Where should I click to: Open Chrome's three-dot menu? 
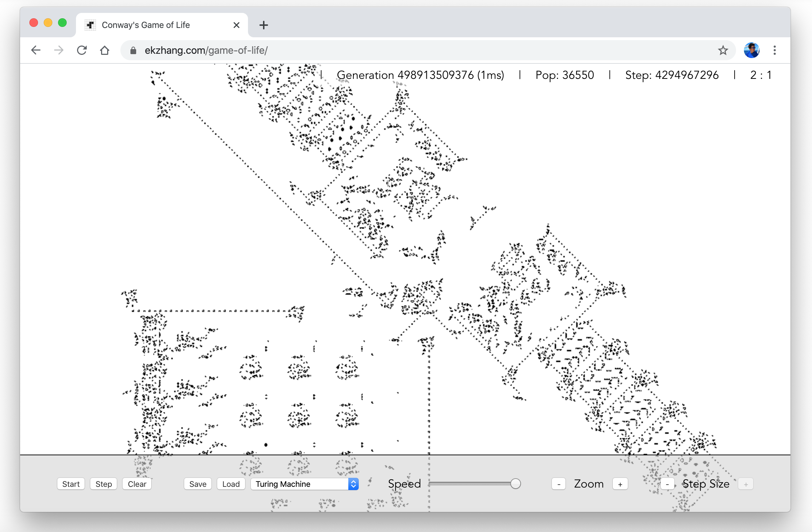pyautogui.click(x=774, y=50)
